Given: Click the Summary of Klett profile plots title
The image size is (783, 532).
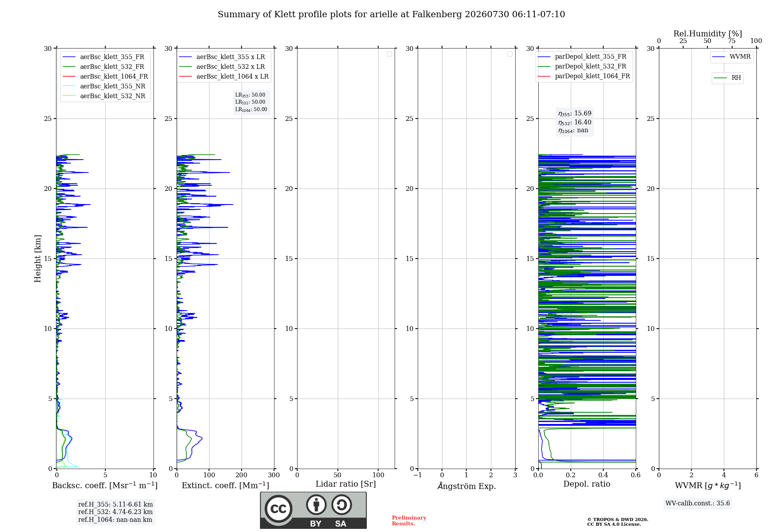Looking at the screenshot, I should (x=391, y=14).
